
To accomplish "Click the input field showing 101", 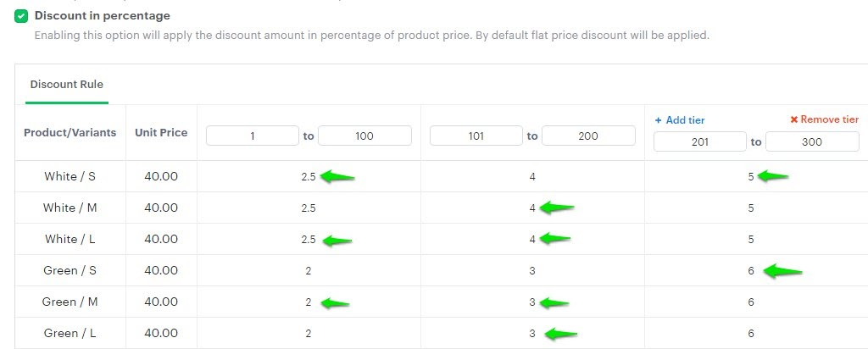I will (x=476, y=136).
